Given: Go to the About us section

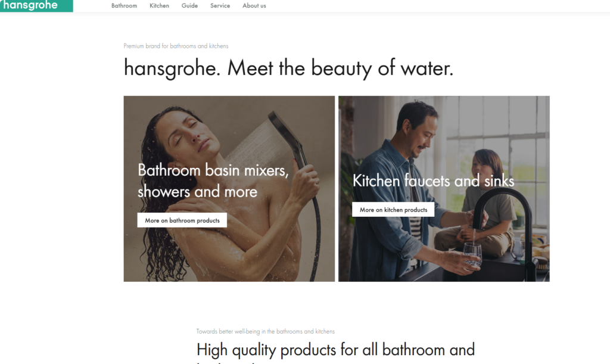Looking at the screenshot, I should [254, 6].
